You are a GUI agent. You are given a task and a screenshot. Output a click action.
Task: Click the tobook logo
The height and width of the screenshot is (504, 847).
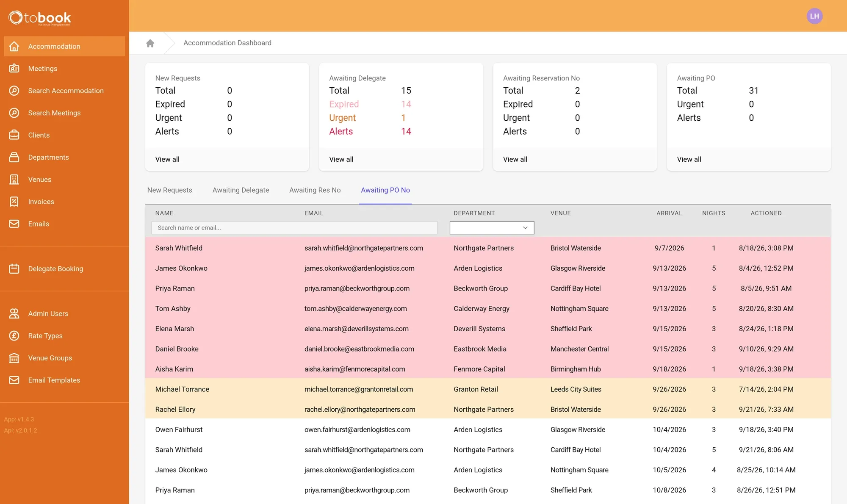pyautogui.click(x=40, y=18)
